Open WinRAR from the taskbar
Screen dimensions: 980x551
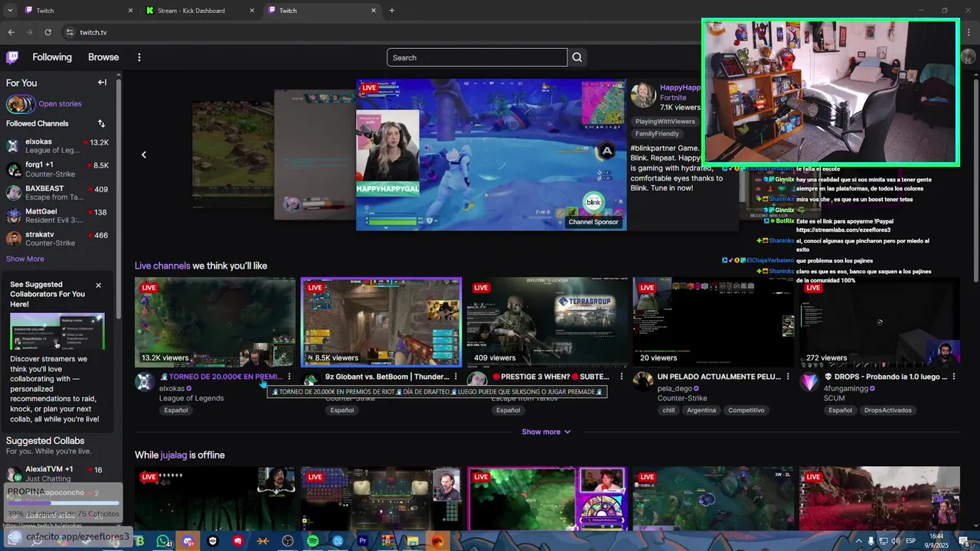pos(387,541)
